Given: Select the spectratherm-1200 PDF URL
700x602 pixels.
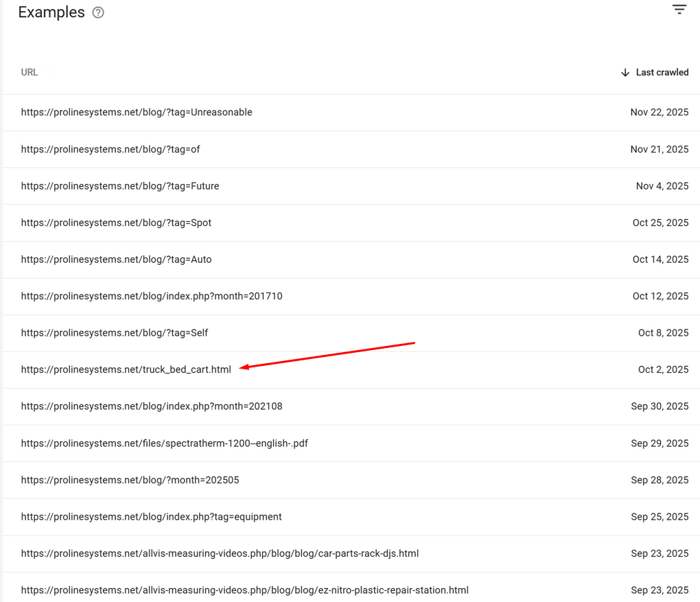Looking at the screenshot, I should pos(165,443).
